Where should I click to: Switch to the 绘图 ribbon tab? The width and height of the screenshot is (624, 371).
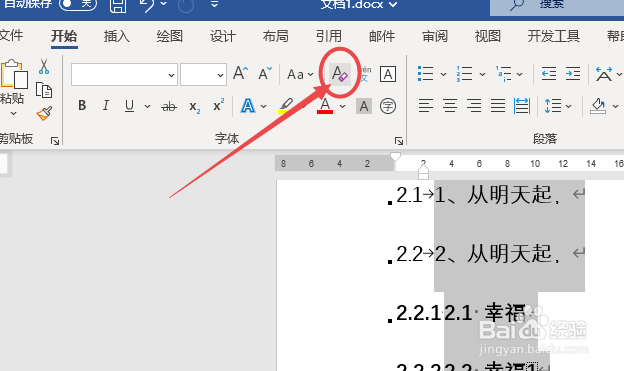click(x=170, y=36)
